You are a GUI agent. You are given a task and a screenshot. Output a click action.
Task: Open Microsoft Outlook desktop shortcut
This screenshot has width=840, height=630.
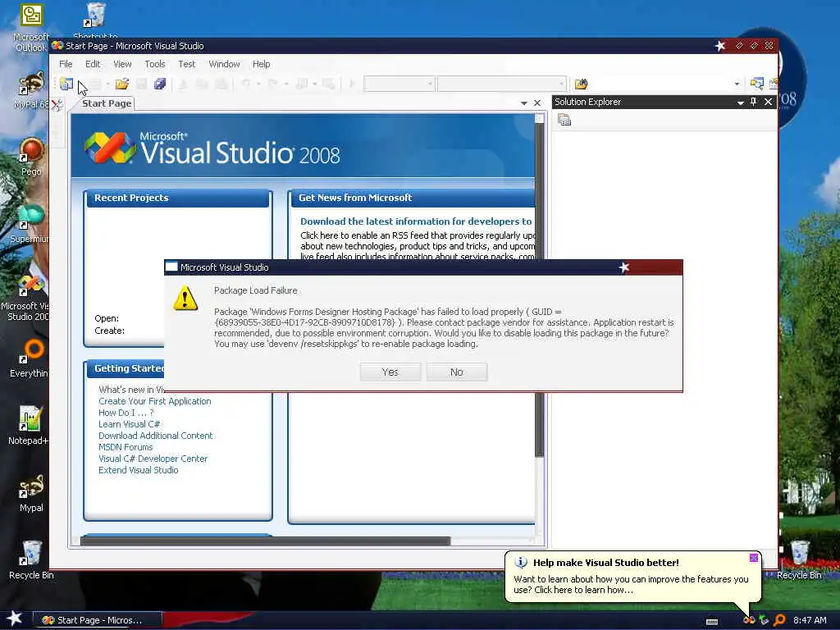pos(31,28)
